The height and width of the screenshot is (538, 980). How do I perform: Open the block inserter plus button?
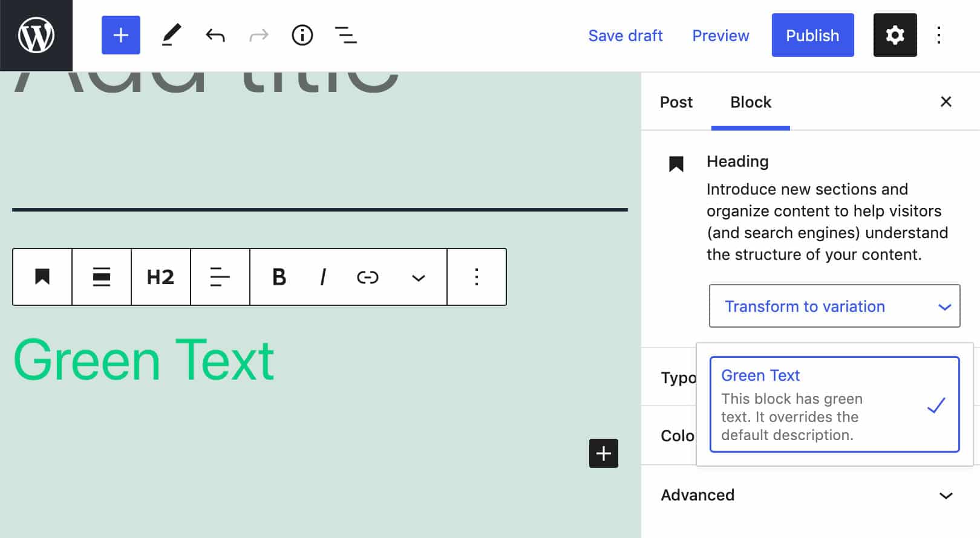coord(121,35)
